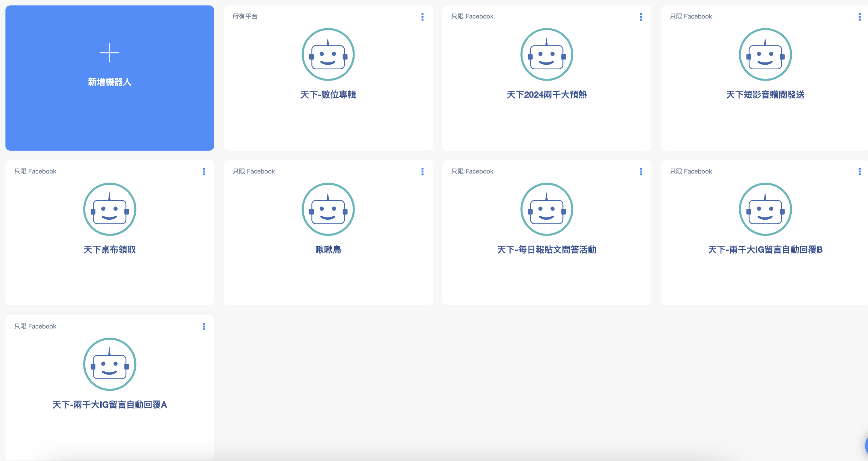Open the bot named 天下桌布領取
Screen dimensions: 868x461
[110, 250]
